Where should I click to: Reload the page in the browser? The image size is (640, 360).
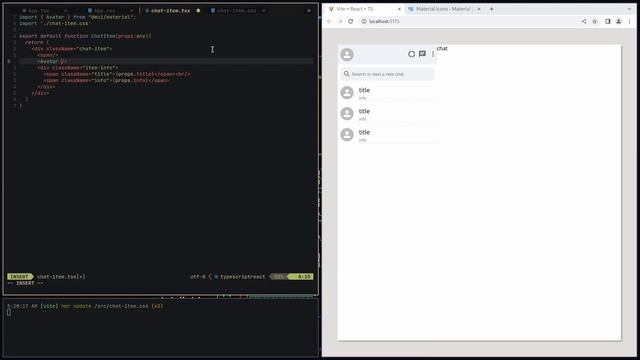(351, 21)
